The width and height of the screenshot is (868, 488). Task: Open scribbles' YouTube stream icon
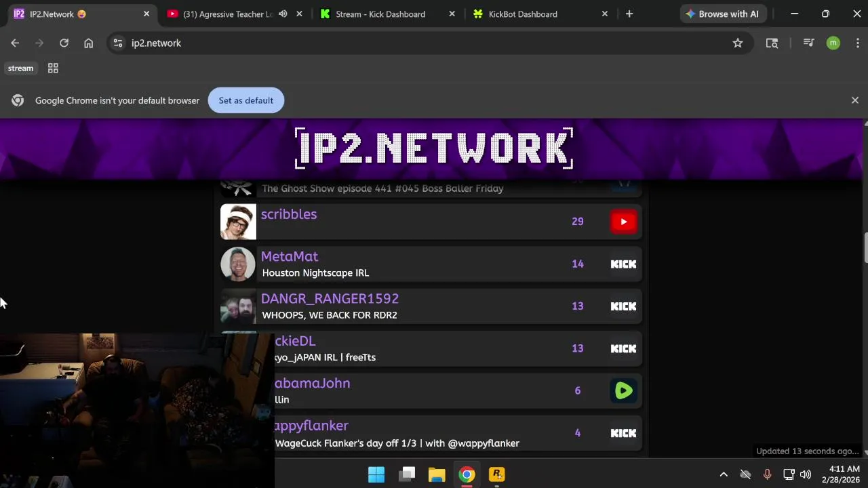point(623,222)
